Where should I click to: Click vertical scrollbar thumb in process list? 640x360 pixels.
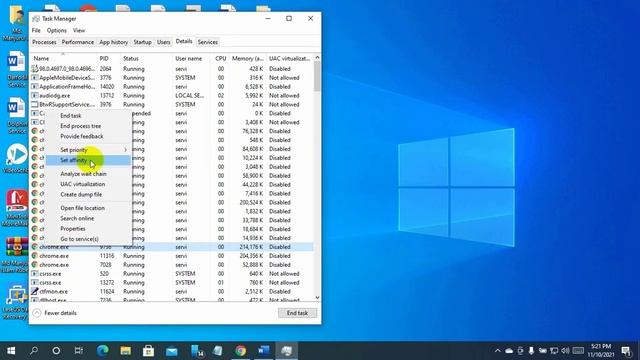[x=317, y=76]
